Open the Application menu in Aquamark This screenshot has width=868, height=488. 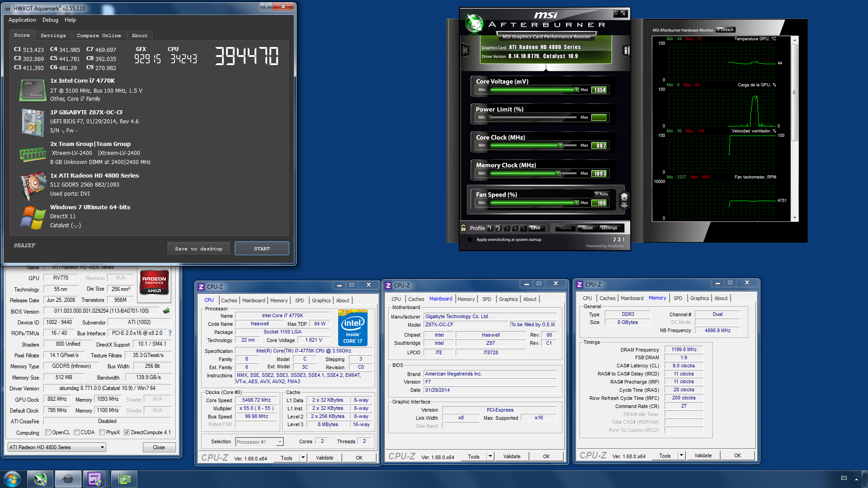pyautogui.click(x=22, y=20)
